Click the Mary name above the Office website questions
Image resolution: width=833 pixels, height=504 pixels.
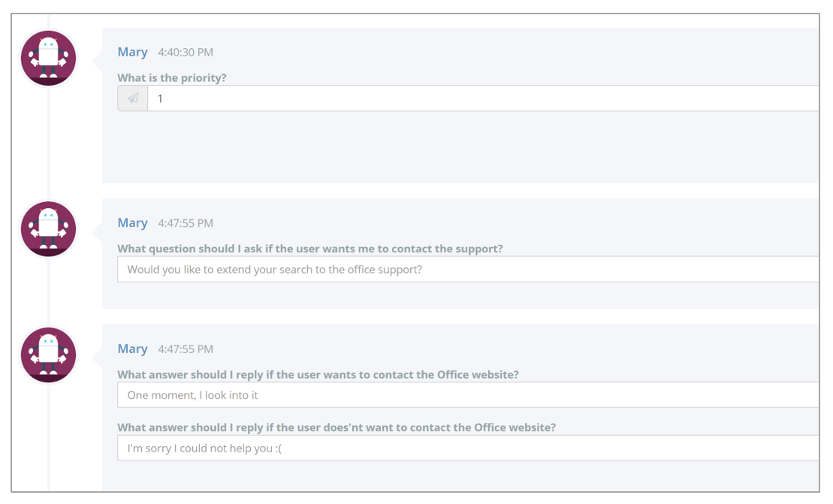(132, 349)
